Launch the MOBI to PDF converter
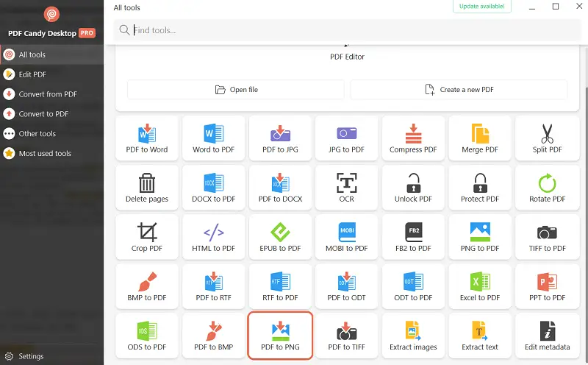This screenshot has height=365, width=588. pyautogui.click(x=346, y=237)
